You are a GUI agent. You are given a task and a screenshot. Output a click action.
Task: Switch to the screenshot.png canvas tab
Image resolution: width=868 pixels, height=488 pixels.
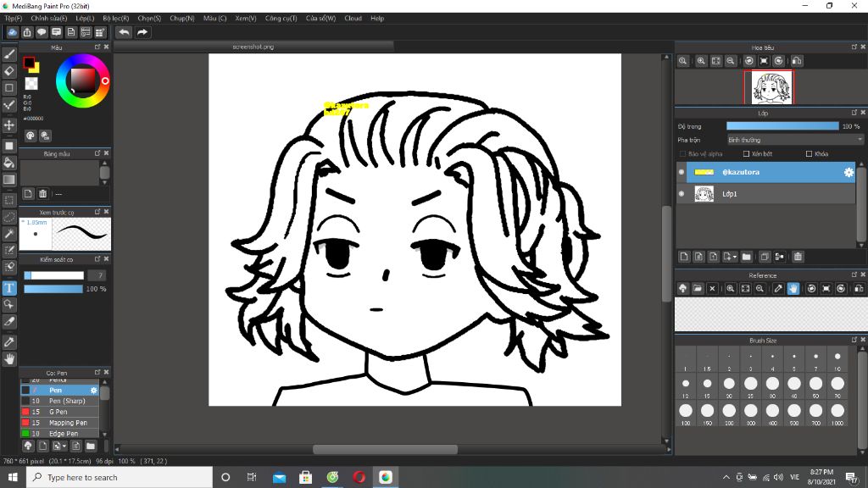(253, 47)
